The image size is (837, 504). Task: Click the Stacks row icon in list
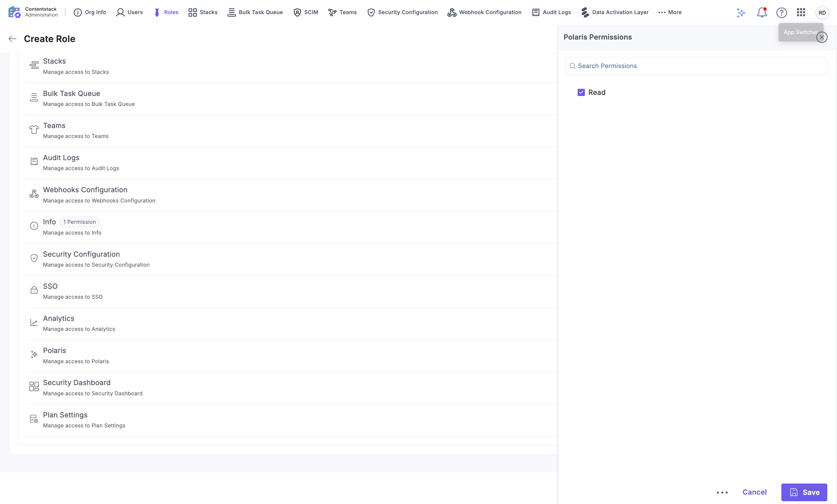34,65
